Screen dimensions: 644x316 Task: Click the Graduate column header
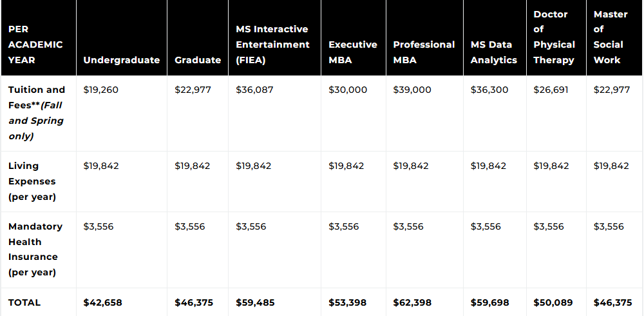[198, 60]
